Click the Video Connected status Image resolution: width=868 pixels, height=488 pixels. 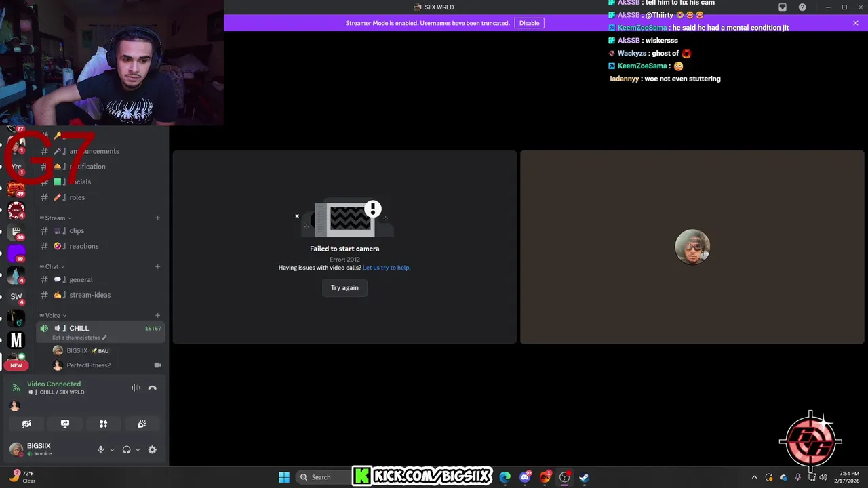(x=54, y=384)
